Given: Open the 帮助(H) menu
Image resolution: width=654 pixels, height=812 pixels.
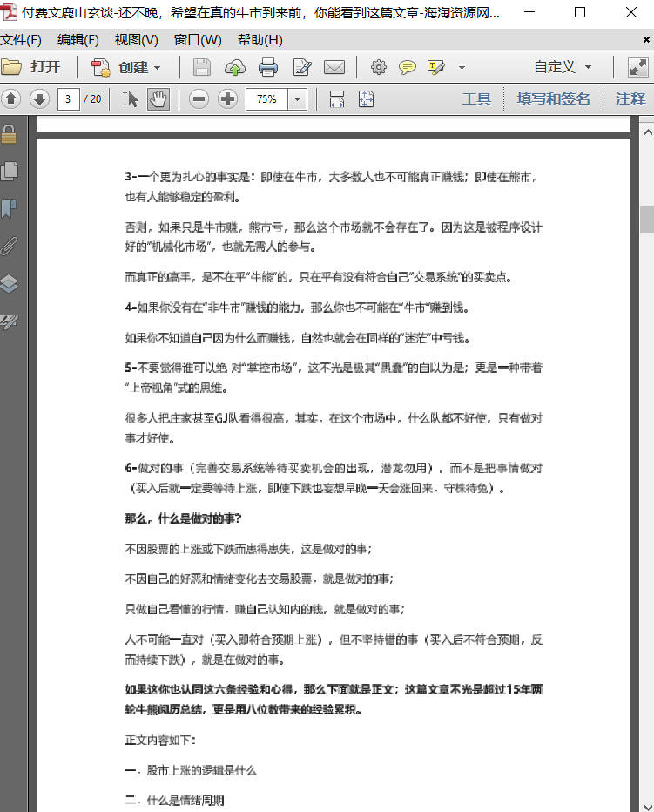Looking at the screenshot, I should coord(260,40).
